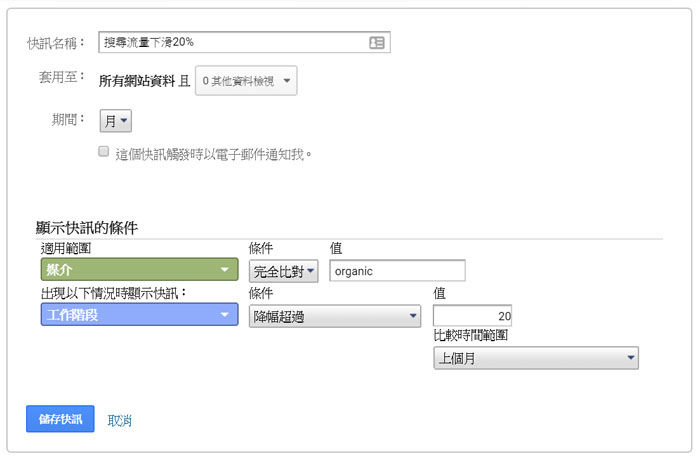This screenshot has width=700, height=461.
Task: Open the blue 工作階段 metric dropdown
Action: pos(139,315)
